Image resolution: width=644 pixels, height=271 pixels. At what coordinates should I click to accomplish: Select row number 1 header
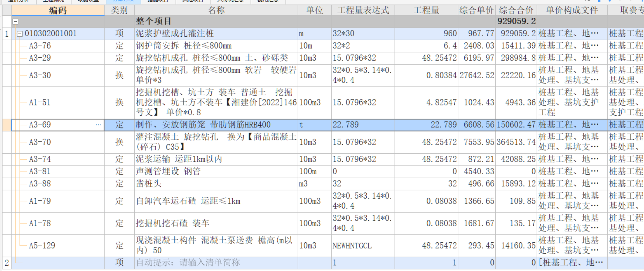click(x=7, y=34)
